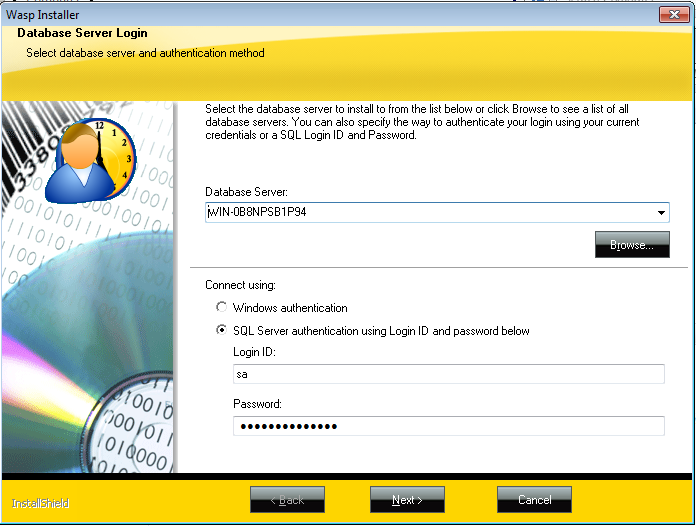Screen dimensions: 696x526
Task: Select Windows authentication radio button
Action: tap(221, 307)
